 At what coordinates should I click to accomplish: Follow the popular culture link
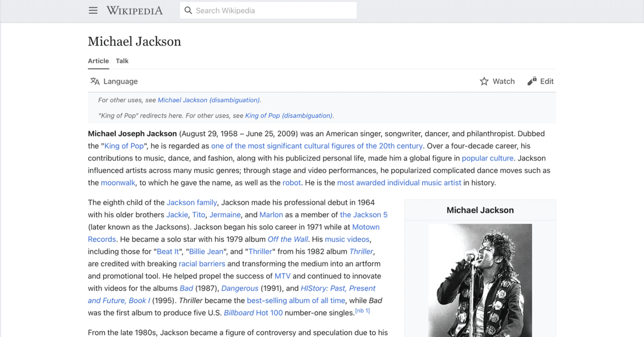(488, 158)
